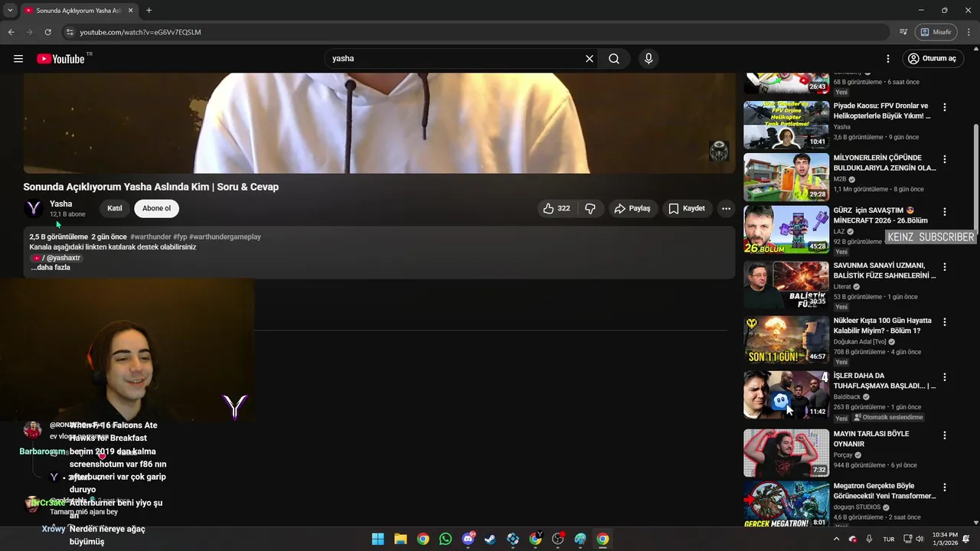Open 'MAYIN TARLASI BÖYLE OYNANIR' title

(871, 439)
